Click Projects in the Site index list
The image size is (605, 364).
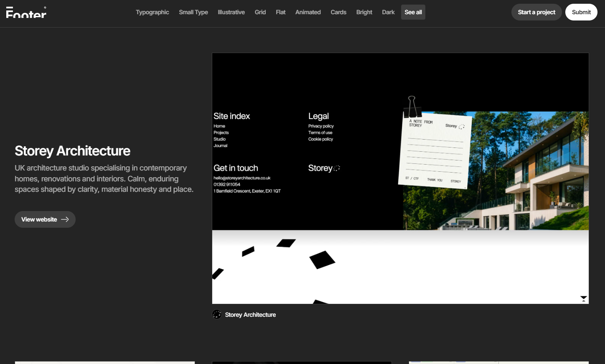(221, 132)
